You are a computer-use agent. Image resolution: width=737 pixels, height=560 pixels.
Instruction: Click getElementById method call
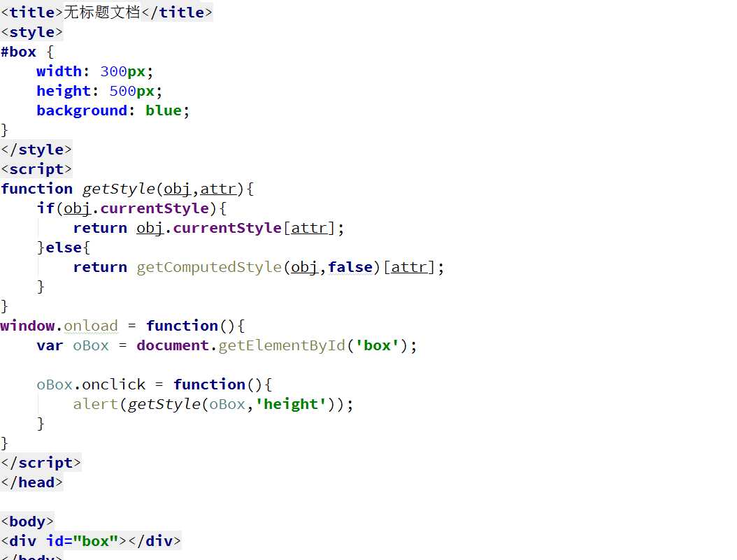pyautogui.click(x=282, y=345)
